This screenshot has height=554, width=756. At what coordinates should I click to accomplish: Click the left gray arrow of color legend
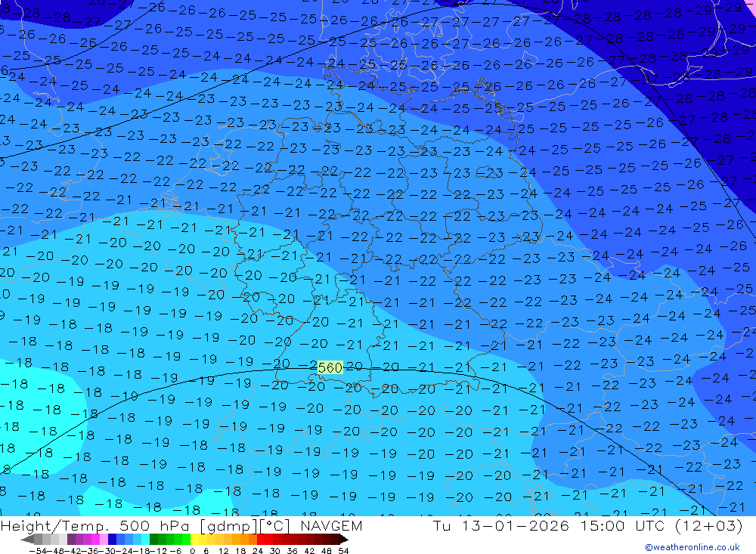tap(27, 539)
